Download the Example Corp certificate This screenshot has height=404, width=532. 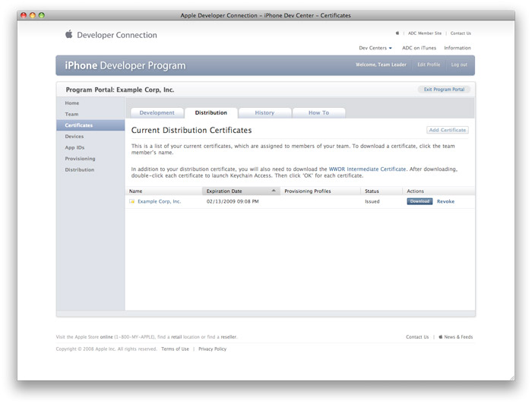(420, 201)
